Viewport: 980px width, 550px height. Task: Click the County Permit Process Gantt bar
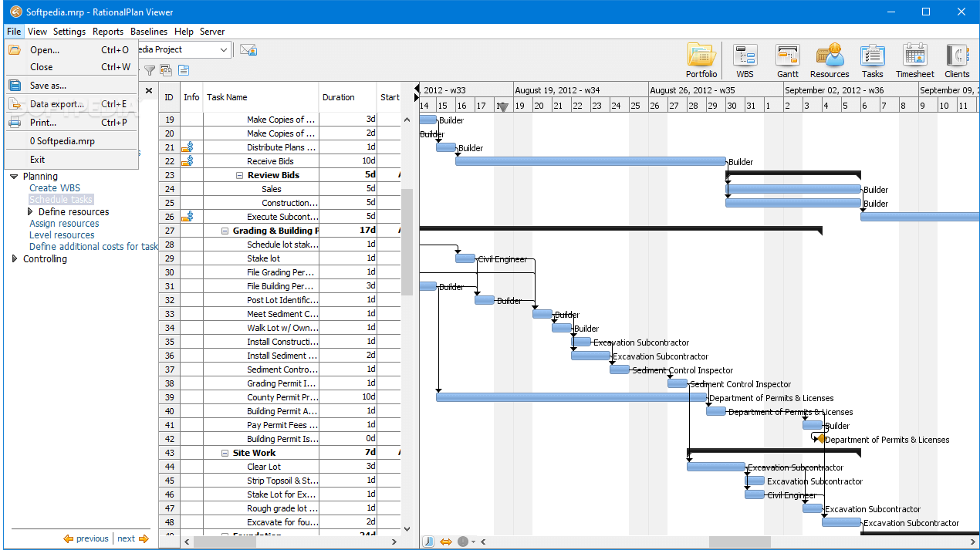tap(571, 397)
